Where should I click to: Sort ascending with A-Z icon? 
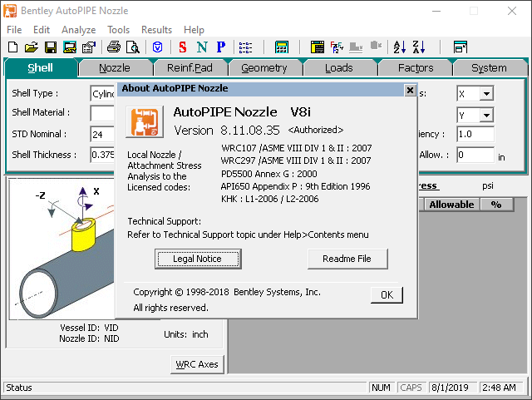(399, 47)
